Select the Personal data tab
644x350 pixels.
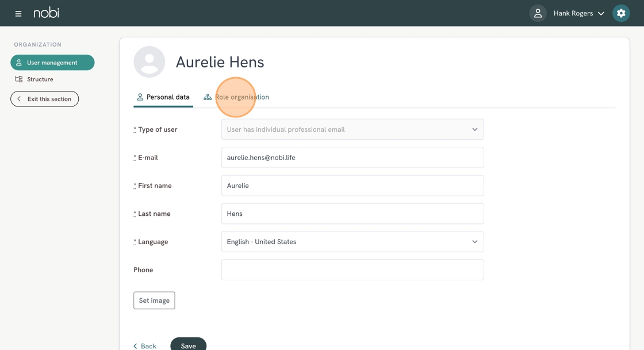coord(167,97)
